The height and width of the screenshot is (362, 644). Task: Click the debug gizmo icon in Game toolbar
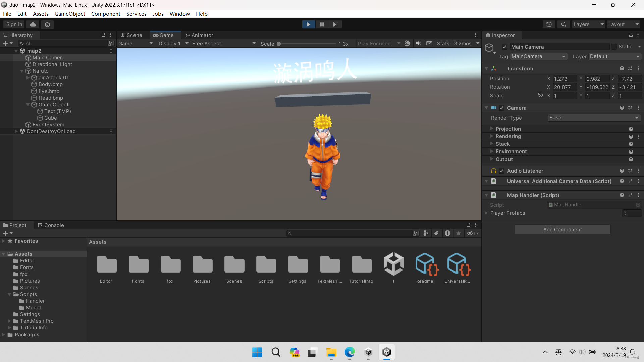[x=408, y=43]
